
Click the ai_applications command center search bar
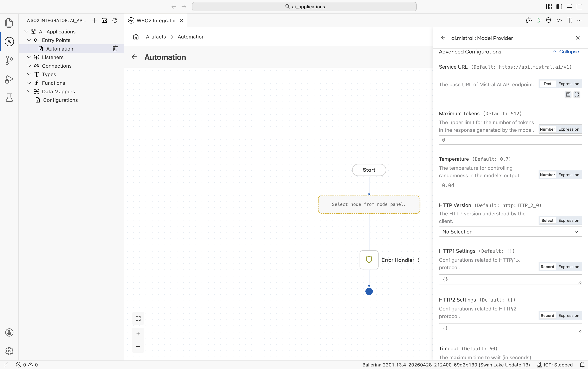[304, 7]
